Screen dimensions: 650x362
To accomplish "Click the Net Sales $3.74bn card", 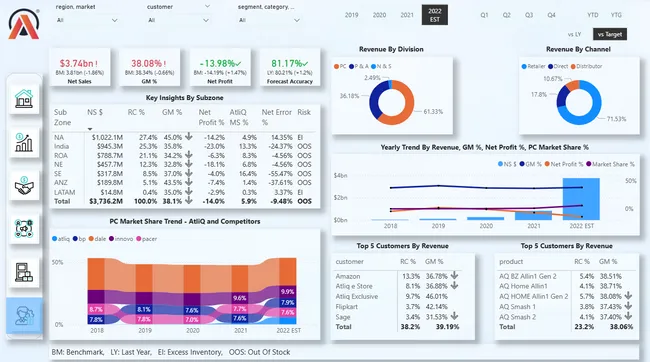I will tap(80, 67).
